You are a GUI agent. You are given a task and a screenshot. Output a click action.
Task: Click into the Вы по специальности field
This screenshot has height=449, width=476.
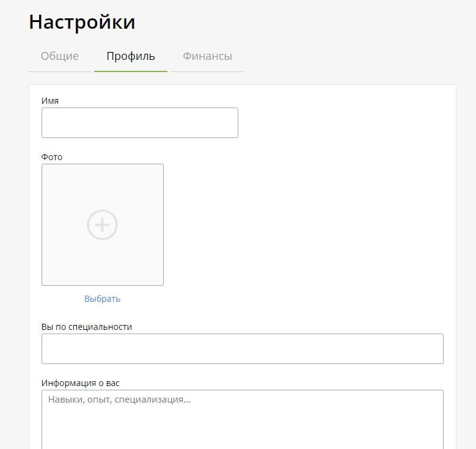pos(242,349)
